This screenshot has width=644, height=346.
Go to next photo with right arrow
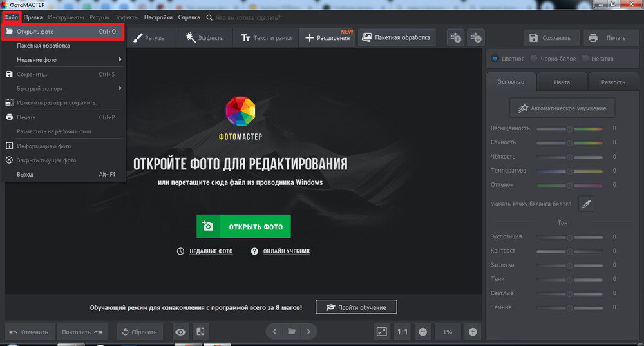(x=309, y=332)
